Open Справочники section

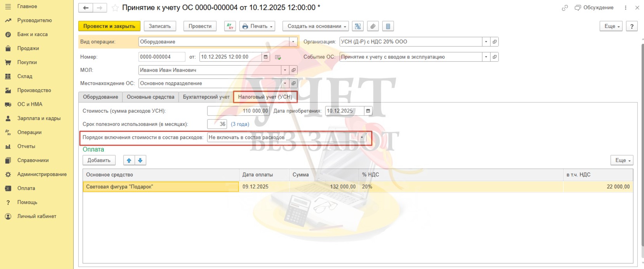click(33, 160)
